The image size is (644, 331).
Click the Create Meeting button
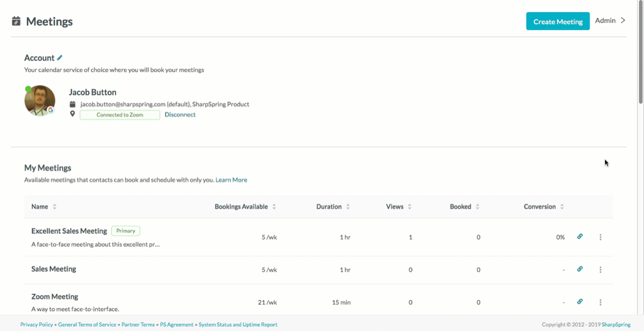558,21
